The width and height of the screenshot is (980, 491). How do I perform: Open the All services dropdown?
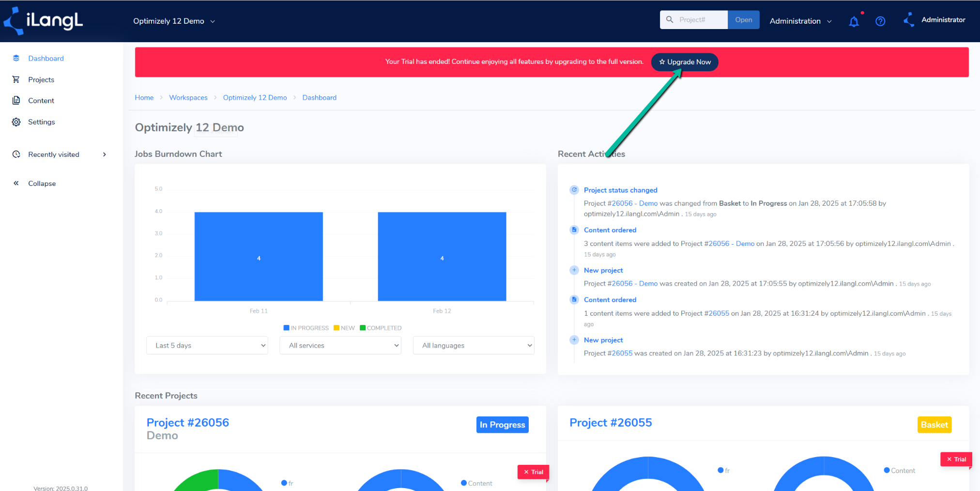pos(340,345)
